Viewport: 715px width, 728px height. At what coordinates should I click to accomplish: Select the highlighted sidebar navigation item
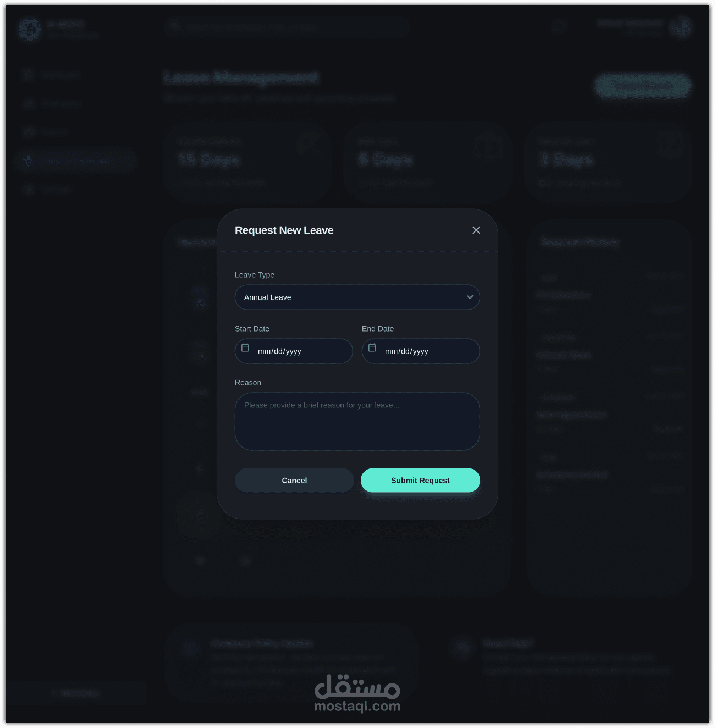tap(76, 161)
